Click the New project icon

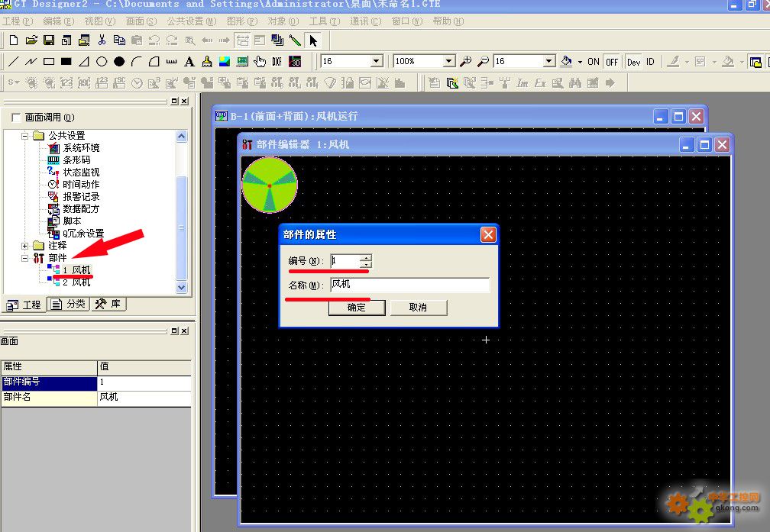point(14,40)
